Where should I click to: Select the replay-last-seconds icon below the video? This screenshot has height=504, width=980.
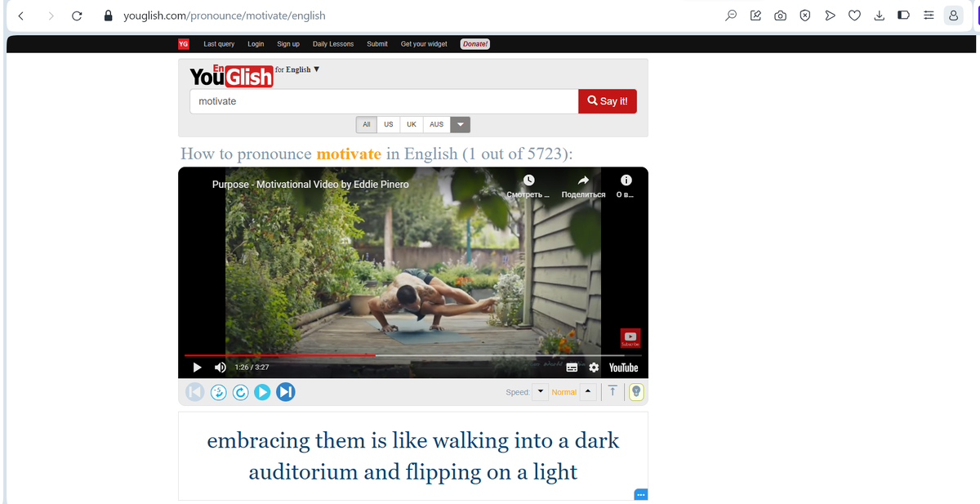coord(218,392)
